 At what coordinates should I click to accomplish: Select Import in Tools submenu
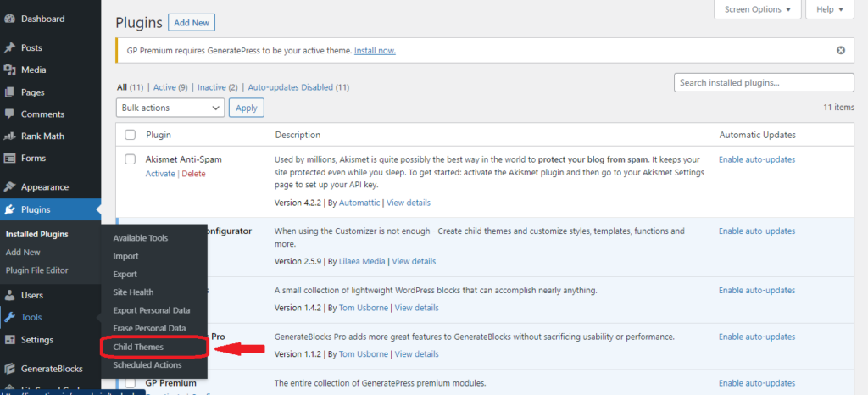click(125, 256)
